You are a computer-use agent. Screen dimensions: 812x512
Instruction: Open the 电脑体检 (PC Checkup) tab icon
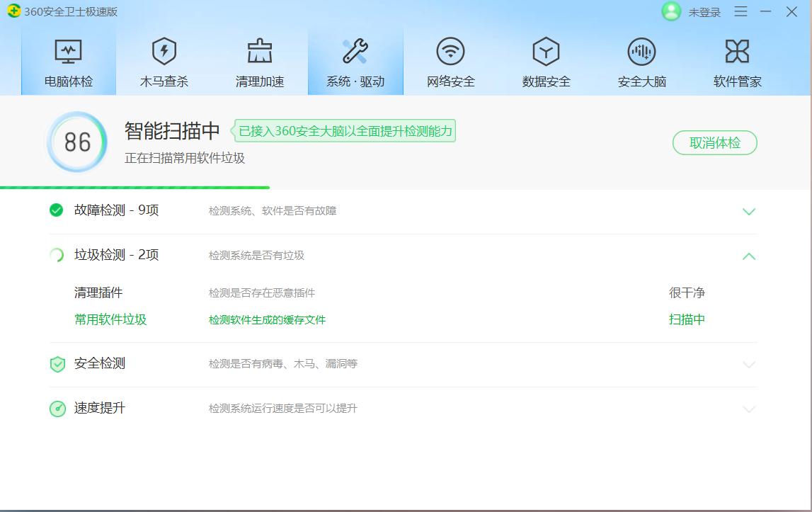[x=68, y=51]
